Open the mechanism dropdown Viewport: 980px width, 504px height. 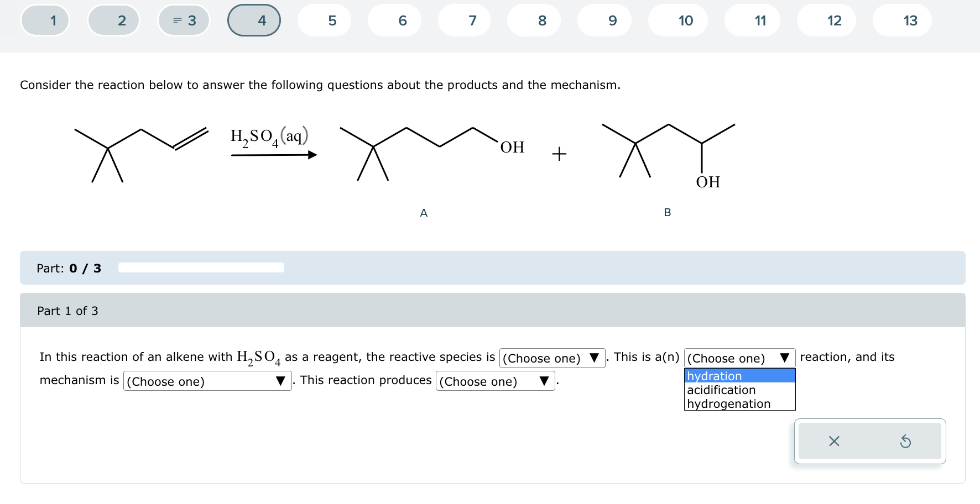(x=207, y=381)
